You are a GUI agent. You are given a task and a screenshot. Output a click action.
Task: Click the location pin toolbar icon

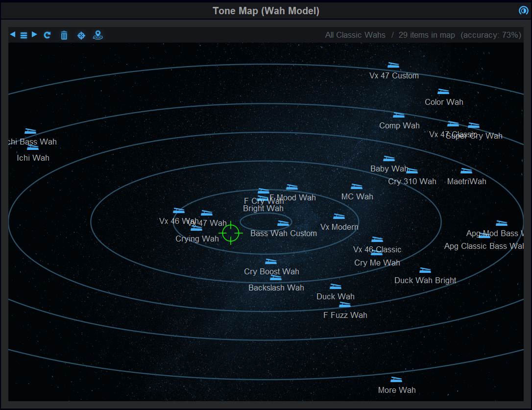(x=98, y=35)
